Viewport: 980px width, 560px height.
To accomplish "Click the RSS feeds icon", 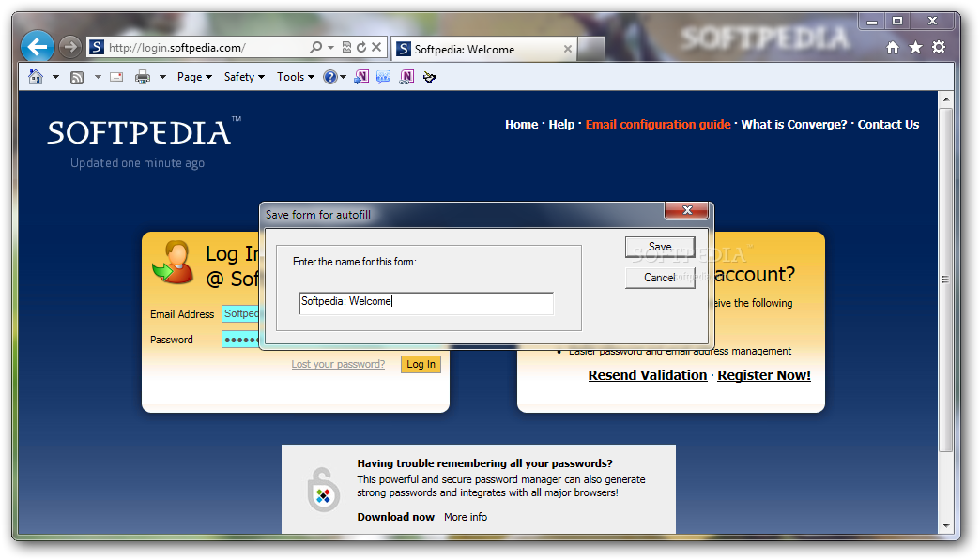I will (x=77, y=78).
